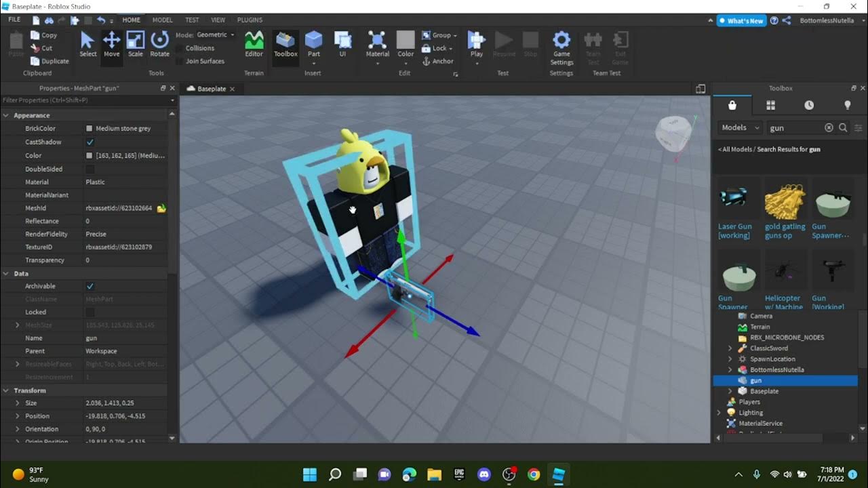Open the Material picker
The image size is (868, 488).
[x=378, y=44]
